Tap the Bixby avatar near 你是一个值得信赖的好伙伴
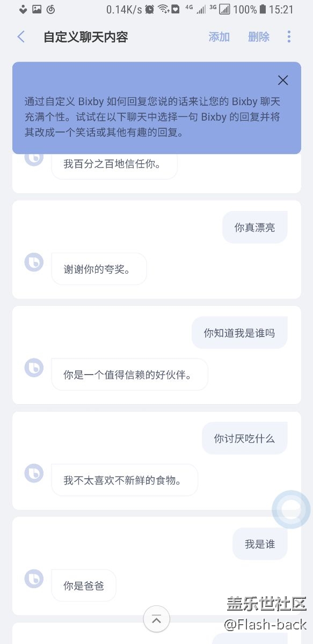 pyautogui.click(x=34, y=368)
